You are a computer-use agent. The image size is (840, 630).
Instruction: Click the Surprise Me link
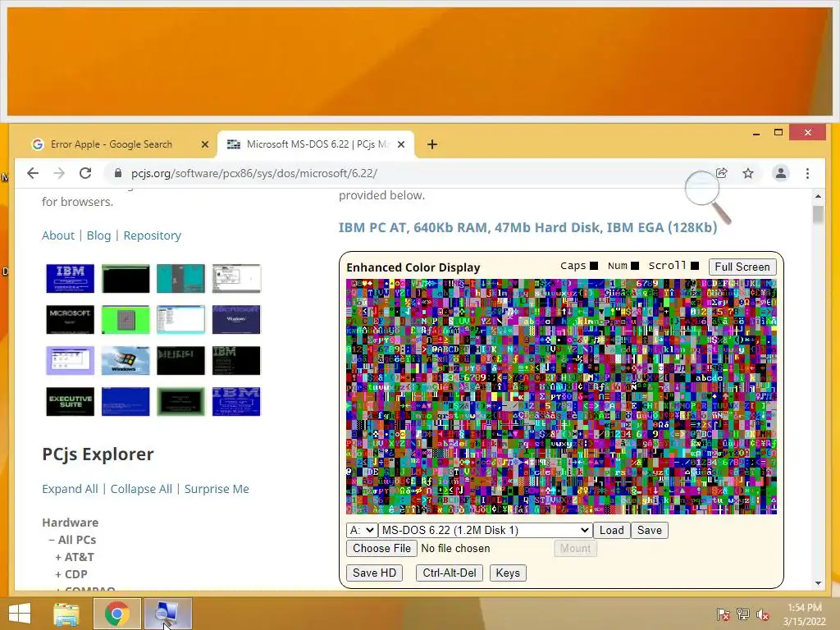click(217, 489)
